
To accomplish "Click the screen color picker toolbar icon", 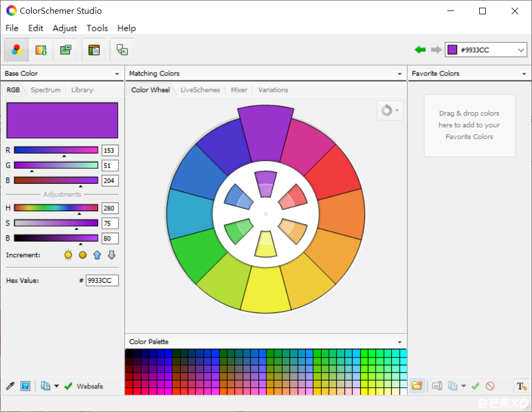I will click(122, 50).
